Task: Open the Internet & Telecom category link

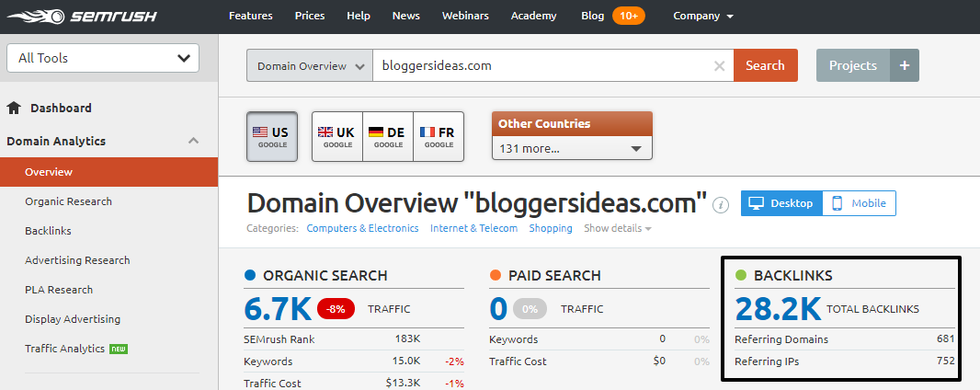Action: [x=473, y=229]
